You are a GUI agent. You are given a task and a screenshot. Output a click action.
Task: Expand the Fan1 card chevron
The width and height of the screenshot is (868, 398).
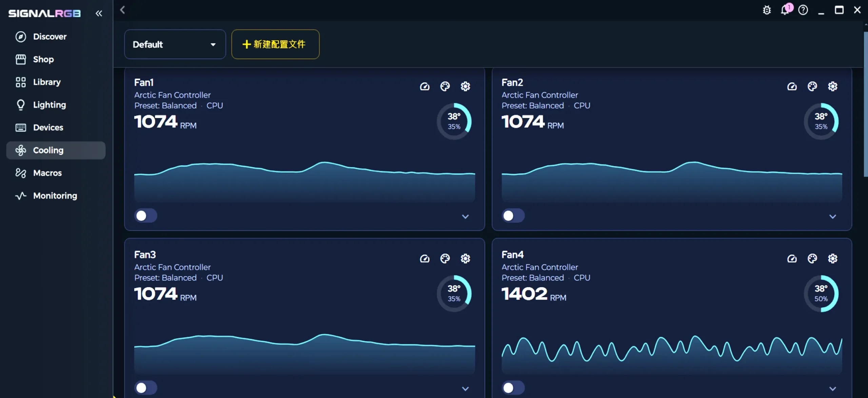pyautogui.click(x=465, y=216)
